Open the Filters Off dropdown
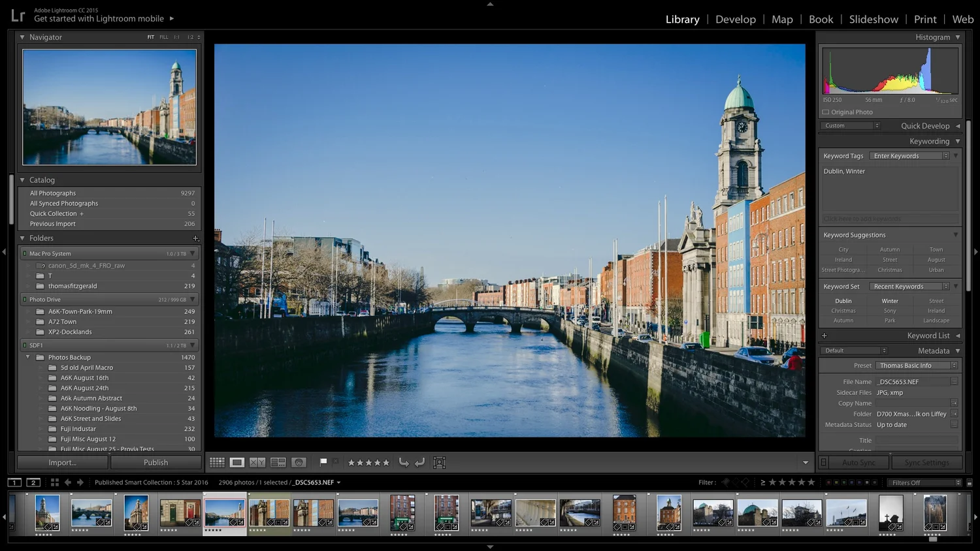The width and height of the screenshot is (980, 551). click(x=925, y=483)
